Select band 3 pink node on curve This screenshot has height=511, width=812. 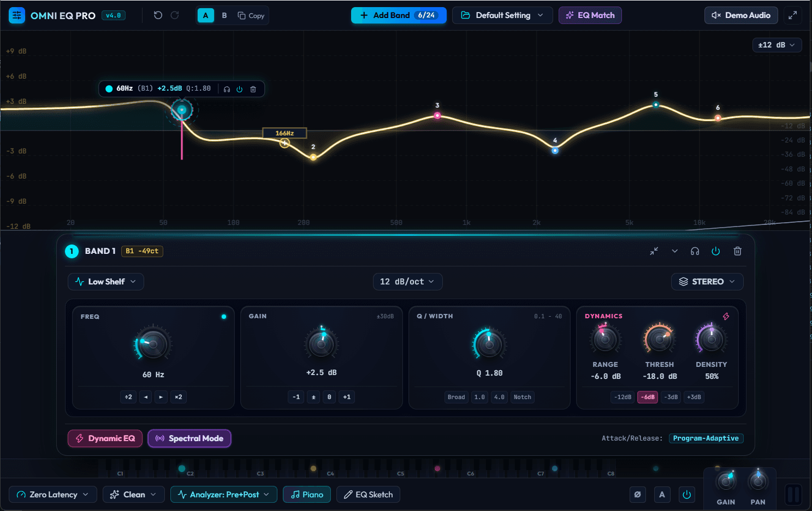437,116
